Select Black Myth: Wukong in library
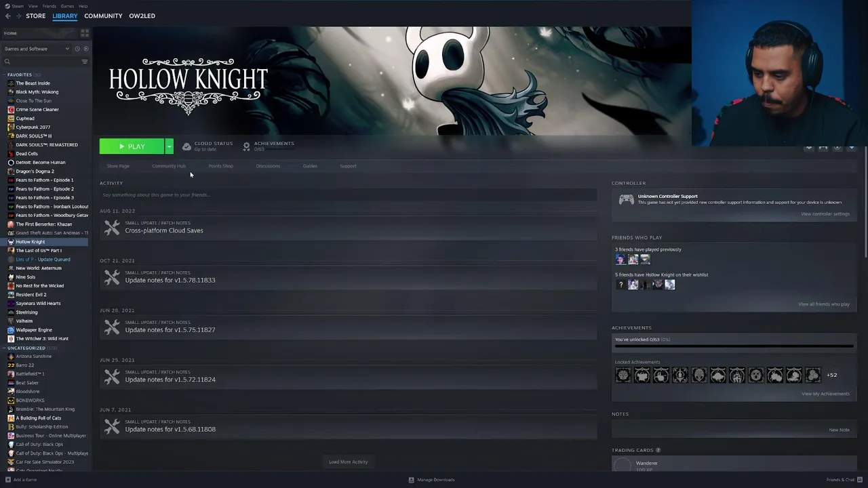Screen dimensions: 868x488 37,92
